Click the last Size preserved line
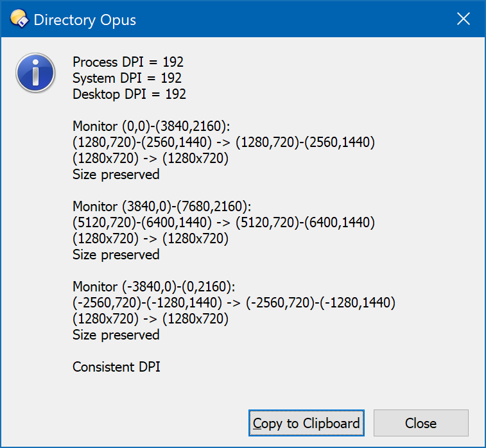 point(116,335)
